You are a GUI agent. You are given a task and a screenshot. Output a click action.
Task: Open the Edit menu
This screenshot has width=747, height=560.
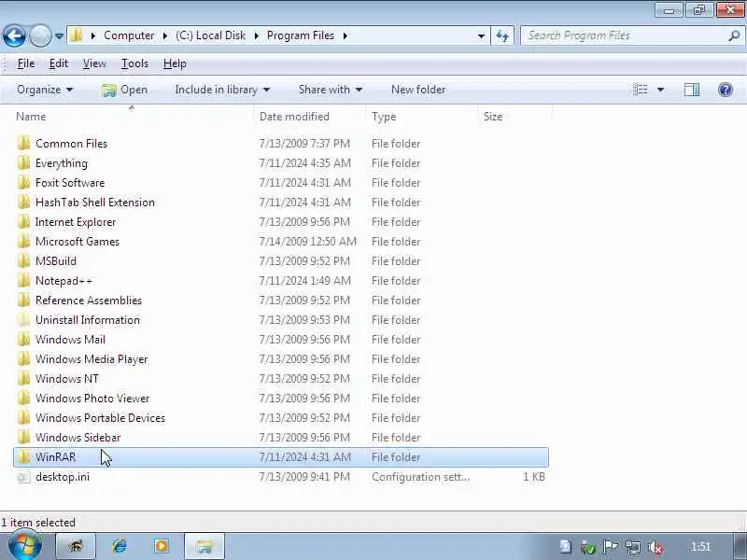[x=59, y=63]
